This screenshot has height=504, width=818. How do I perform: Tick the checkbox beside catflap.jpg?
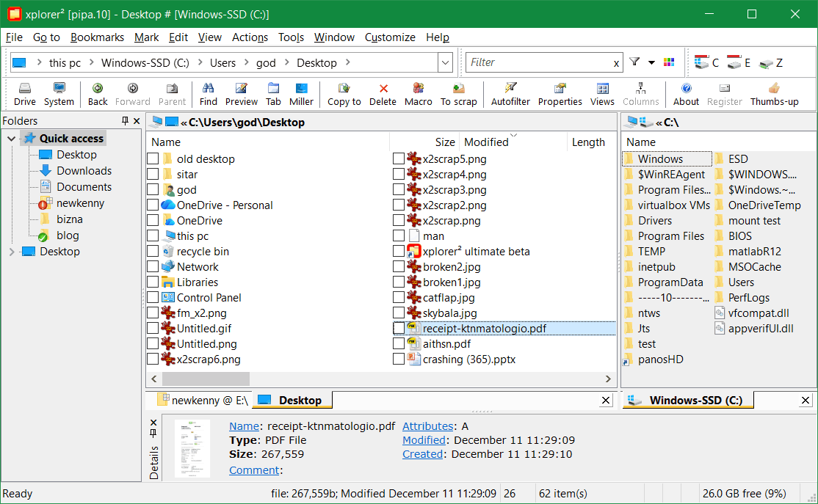pyautogui.click(x=400, y=297)
